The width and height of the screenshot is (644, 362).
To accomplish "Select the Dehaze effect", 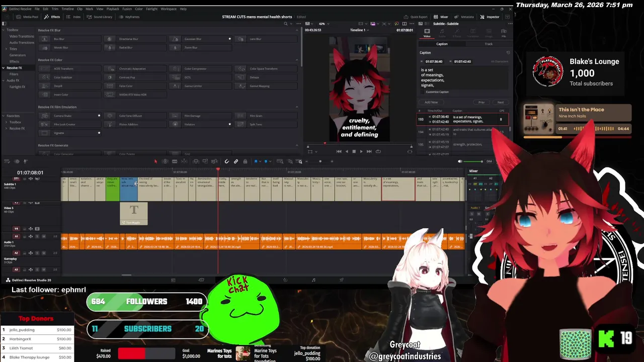I will (266, 77).
